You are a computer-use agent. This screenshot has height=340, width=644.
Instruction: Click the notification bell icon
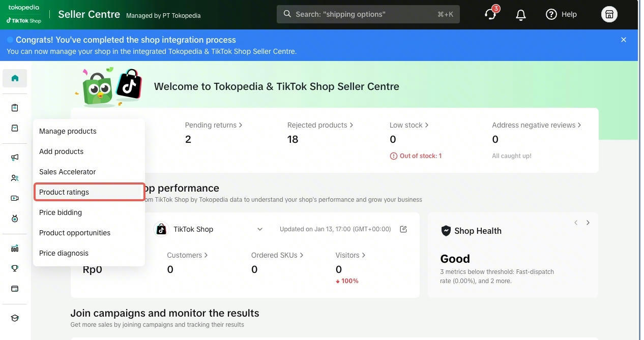coord(520,15)
